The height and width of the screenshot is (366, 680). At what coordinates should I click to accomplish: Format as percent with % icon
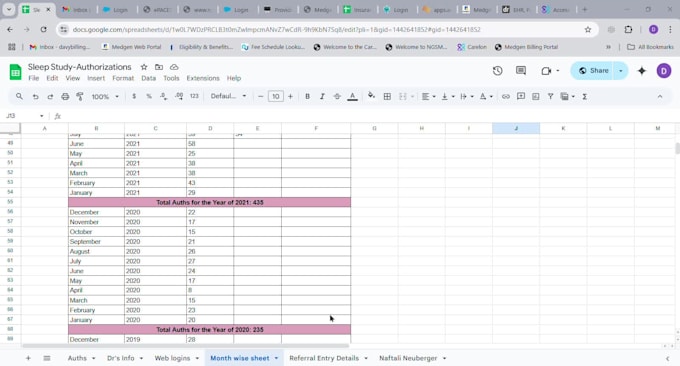click(x=149, y=96)
